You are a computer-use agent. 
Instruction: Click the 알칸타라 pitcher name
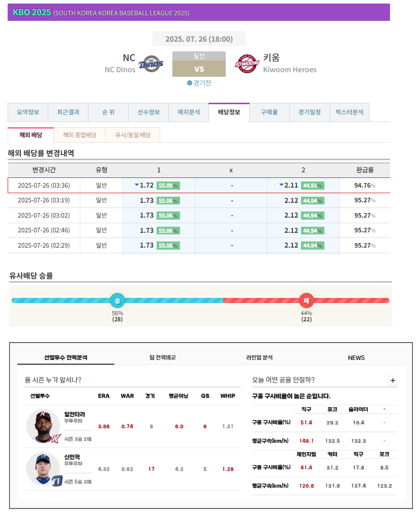(74, 414)
